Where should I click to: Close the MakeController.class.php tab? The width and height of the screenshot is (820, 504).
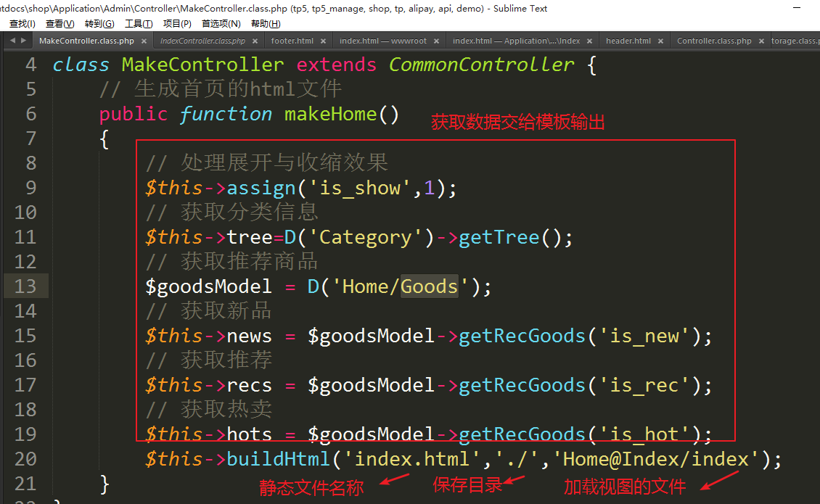(x=144, y=41)
